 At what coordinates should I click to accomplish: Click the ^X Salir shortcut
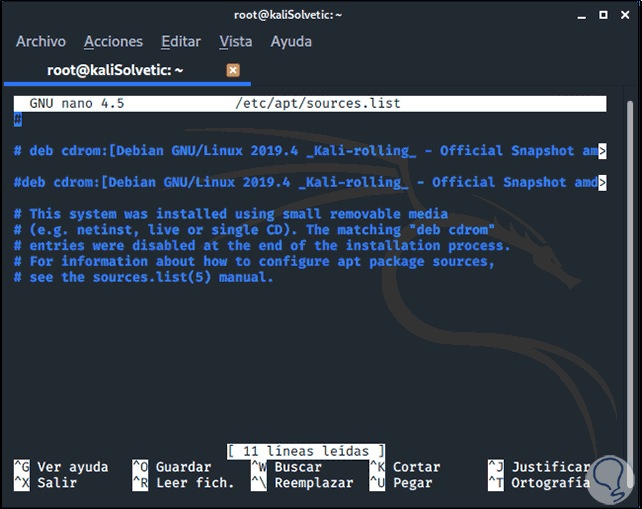click(x=45, y=483)
